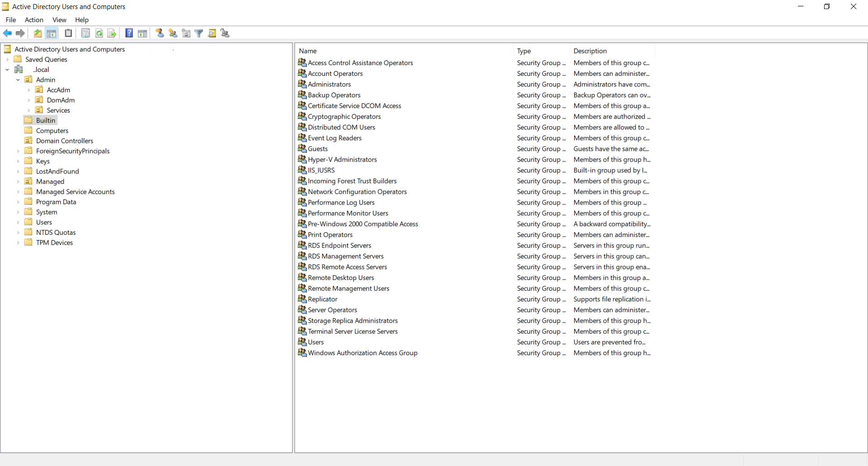Select Managed Service Accounts in the tree
Viewport: 868px width, 466px height.
(x=75, y=192)
